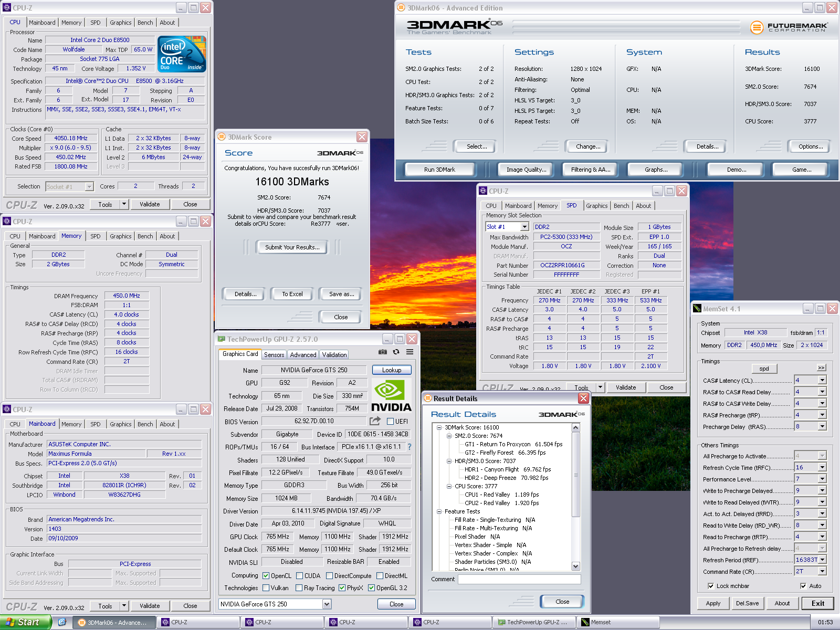Take a GPU-Z screenshot with camera icon

383,352
